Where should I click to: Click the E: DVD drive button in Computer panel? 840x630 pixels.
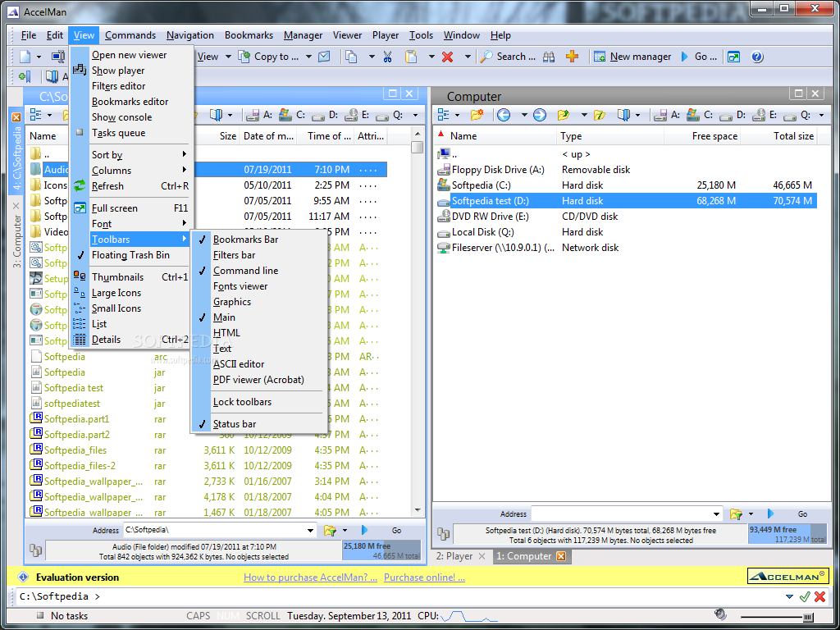point(765,115)
